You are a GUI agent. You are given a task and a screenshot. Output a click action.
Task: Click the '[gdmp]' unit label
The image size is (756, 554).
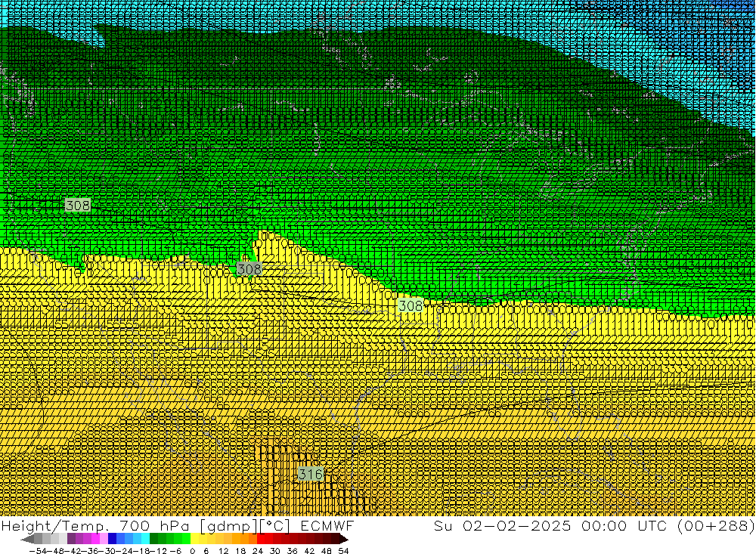tap(228, 525)
